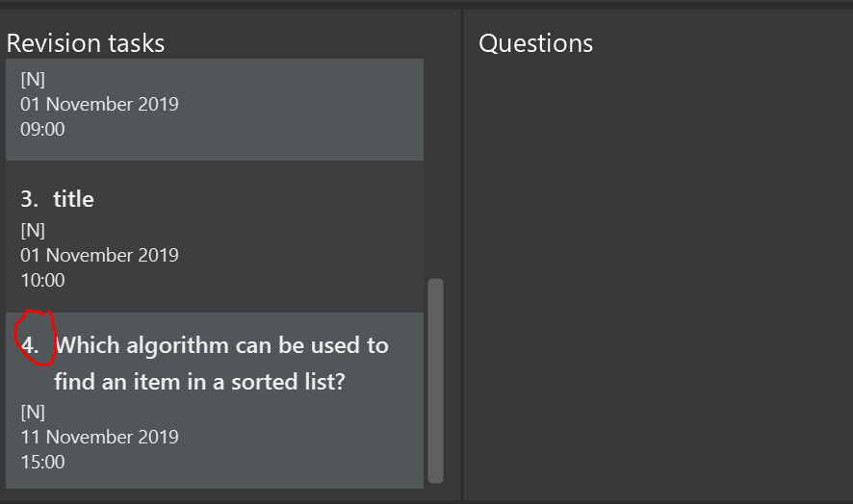Viewport: 853px width, 504px height.
Task: Click the [N] status tag of task 4
Action: coord(33,412)
